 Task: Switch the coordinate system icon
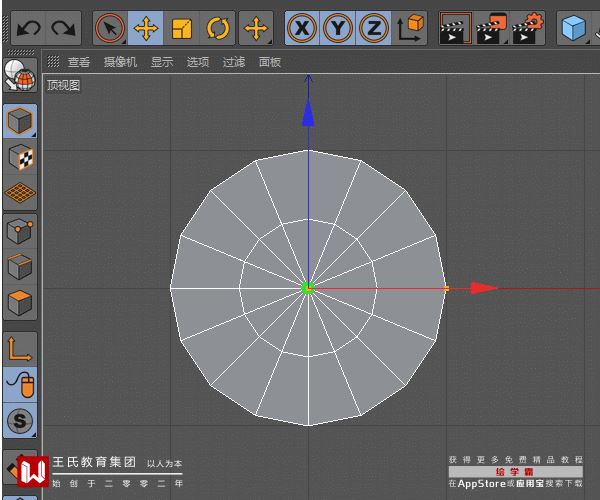[409, 28]
